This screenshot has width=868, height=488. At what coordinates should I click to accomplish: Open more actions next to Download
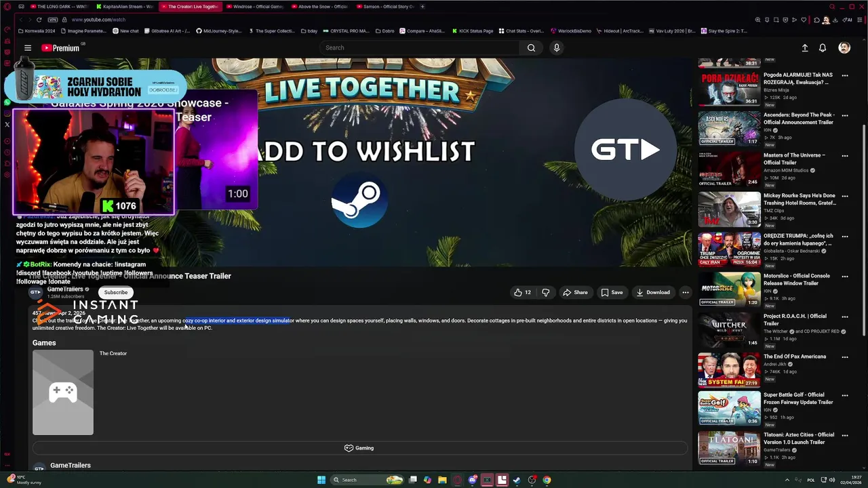tap(686, 292)
